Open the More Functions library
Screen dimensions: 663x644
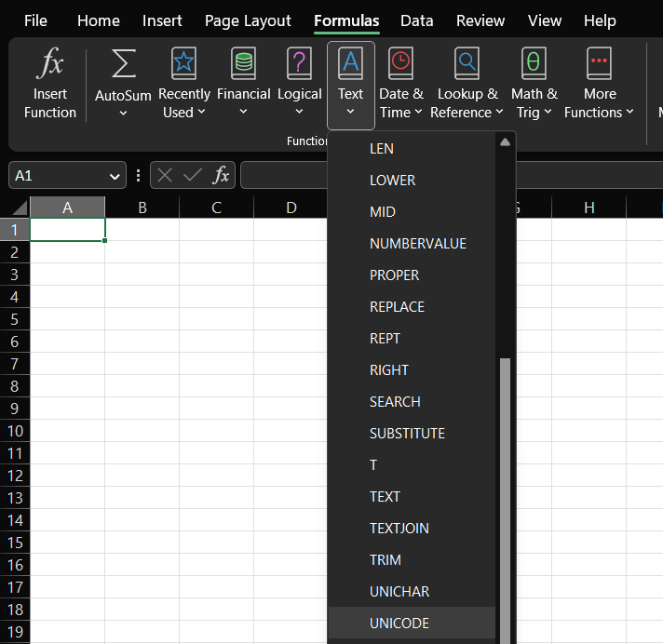599,65
